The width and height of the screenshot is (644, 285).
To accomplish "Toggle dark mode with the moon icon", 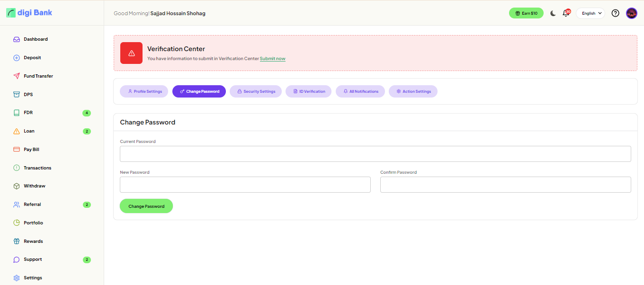I will 553,13.
